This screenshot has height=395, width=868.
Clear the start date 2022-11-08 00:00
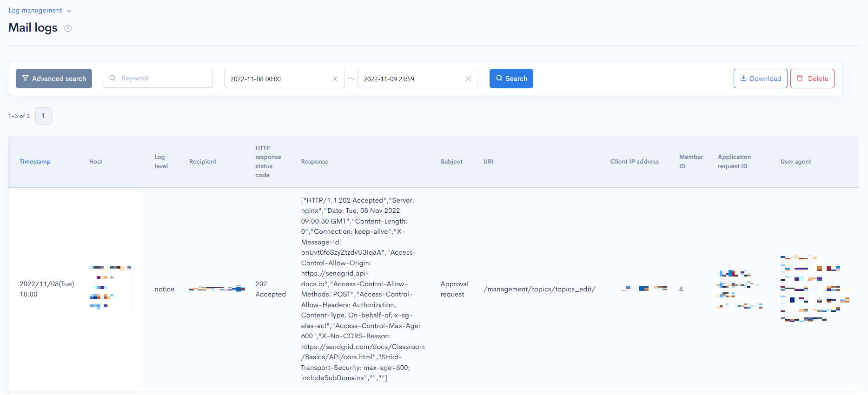335,79
